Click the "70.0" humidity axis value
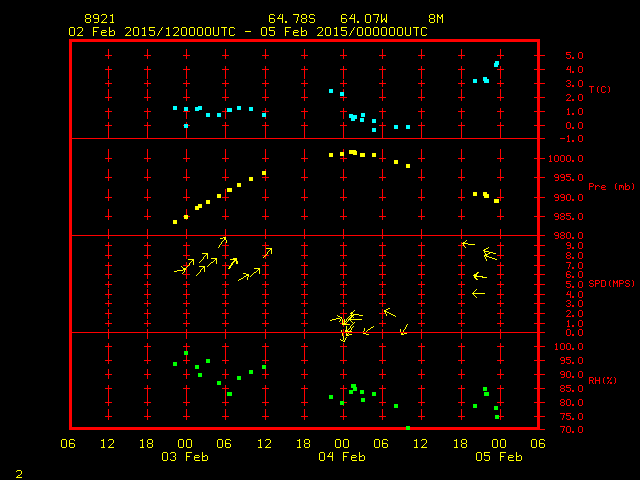The image size is (640, 480). [571, 430]
